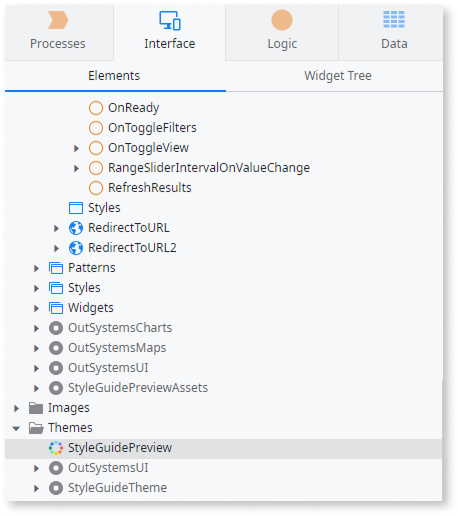The height and width of the screenshot is (516, 458).
Task: Select the OnToggleView label
Action: click(148, 148)
